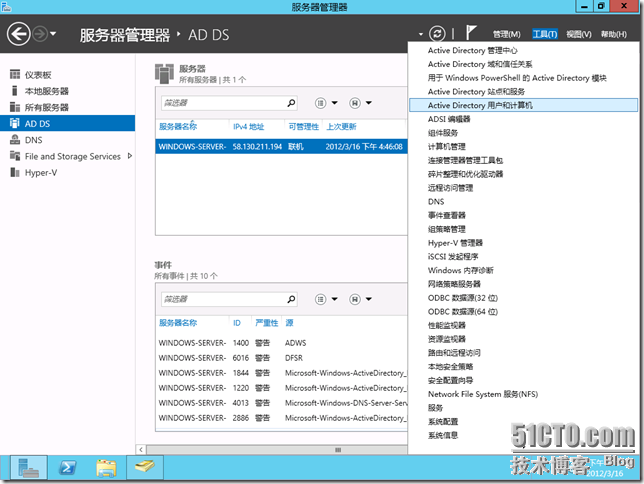This screenshot has height=484, width=644.
Task: Click the servers filter input field
Action: [224, 103]
